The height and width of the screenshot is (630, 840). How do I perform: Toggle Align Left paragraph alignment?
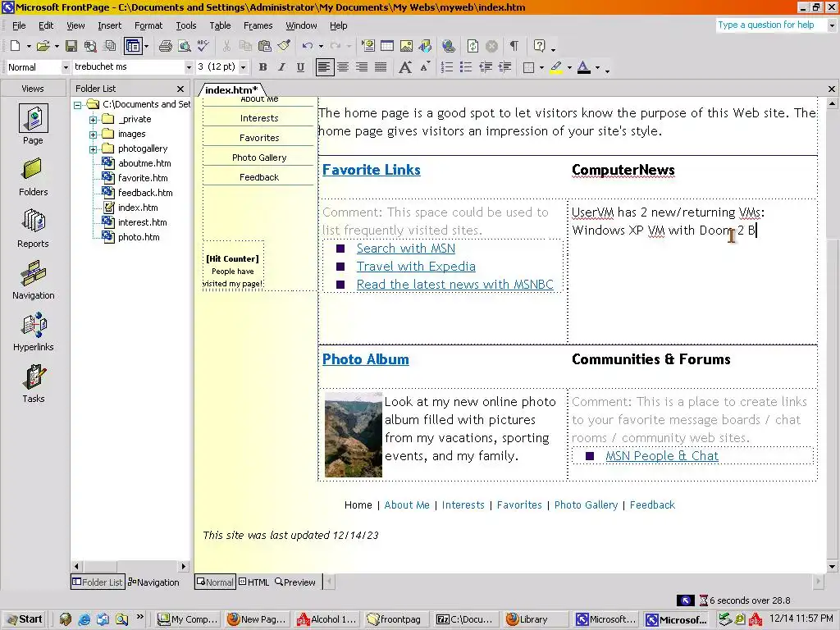(325, 67)
